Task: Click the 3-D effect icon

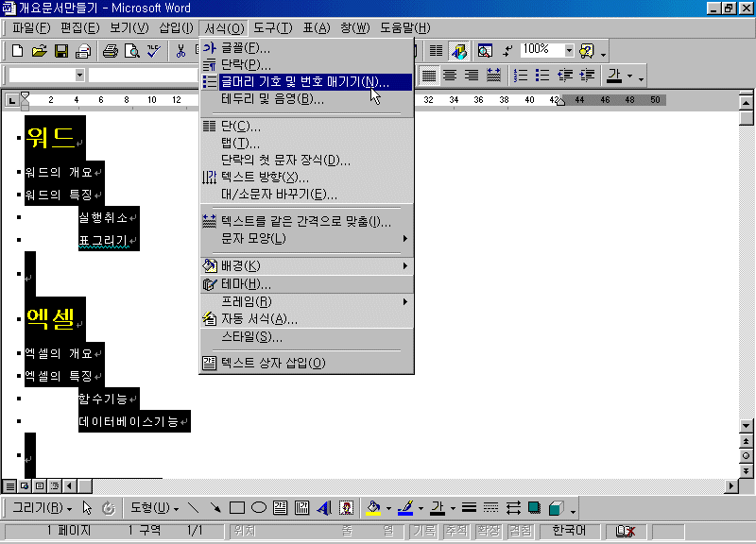Action: [x=557, y=508]
